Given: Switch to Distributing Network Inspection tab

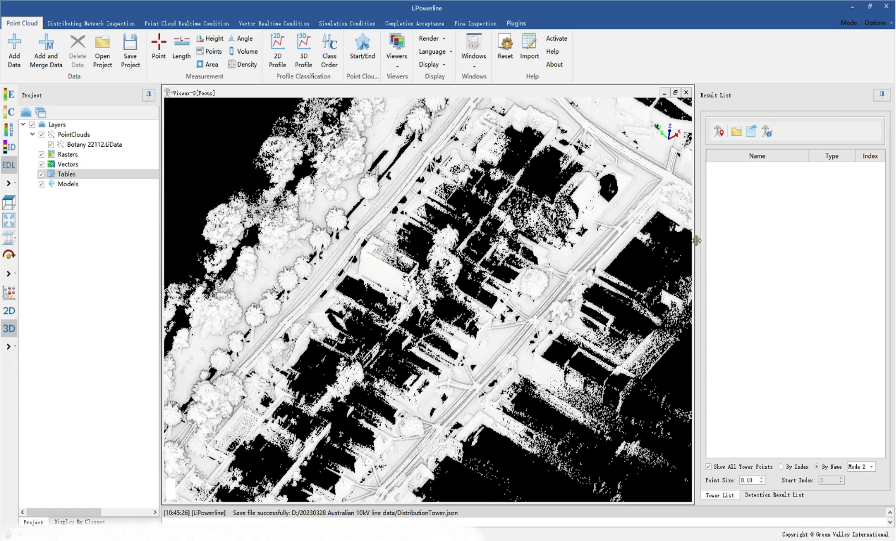Looking at the screenshot, I should (x=91, y=22).
